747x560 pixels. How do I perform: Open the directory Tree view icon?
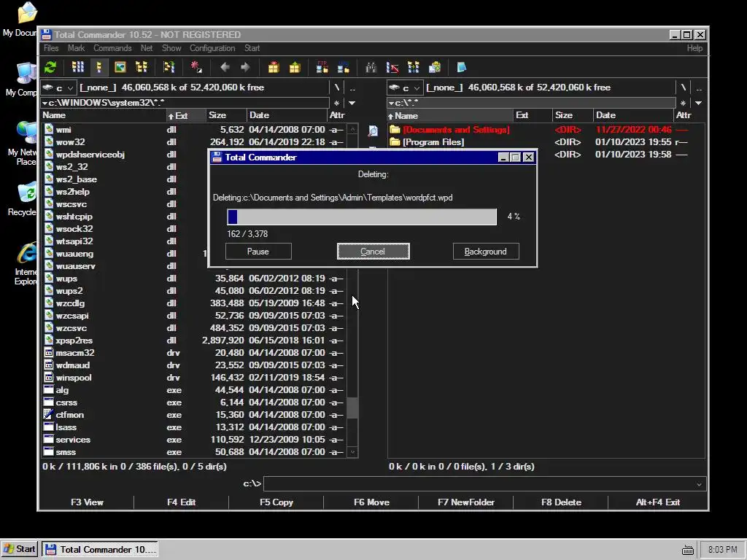142,67
